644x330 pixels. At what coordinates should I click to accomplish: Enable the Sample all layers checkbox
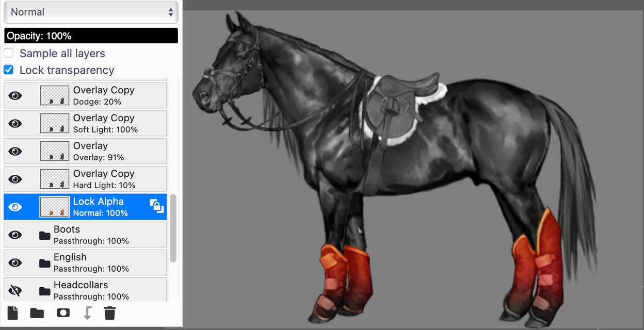point(8,53)
